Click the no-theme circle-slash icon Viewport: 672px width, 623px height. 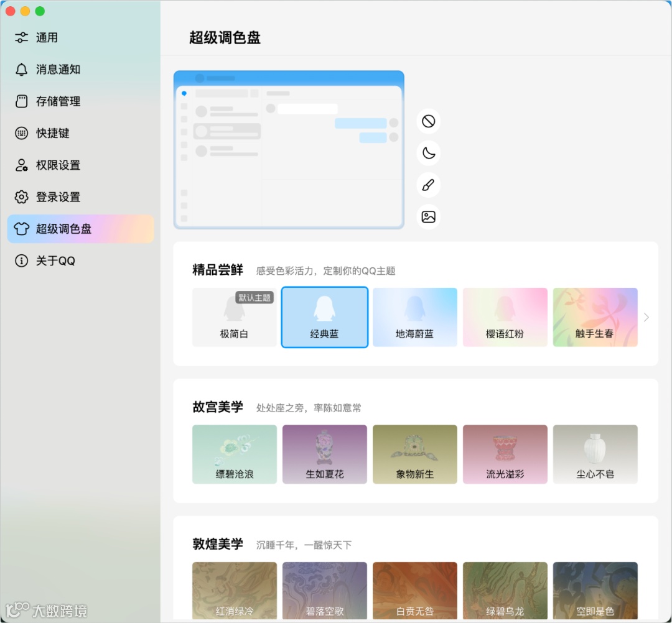pos(428,121)
